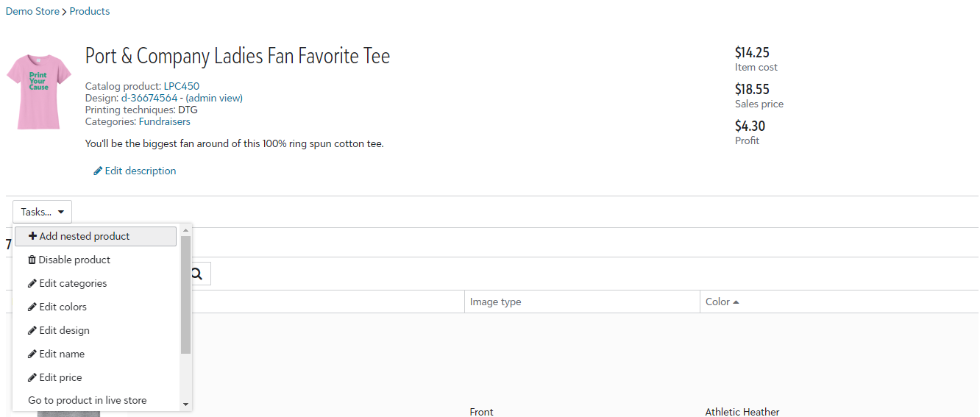Click the pink tee product thumbnail

point(38,90)
